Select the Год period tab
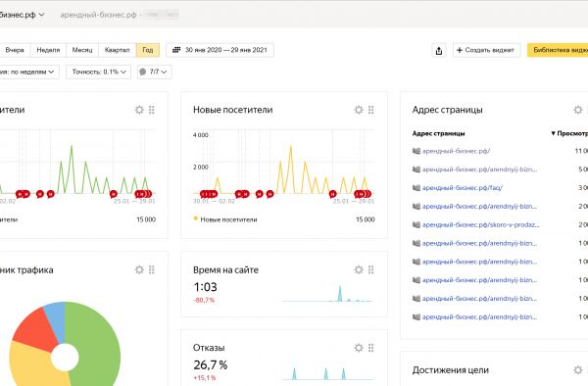588x386 pixels. pos(148,50)
